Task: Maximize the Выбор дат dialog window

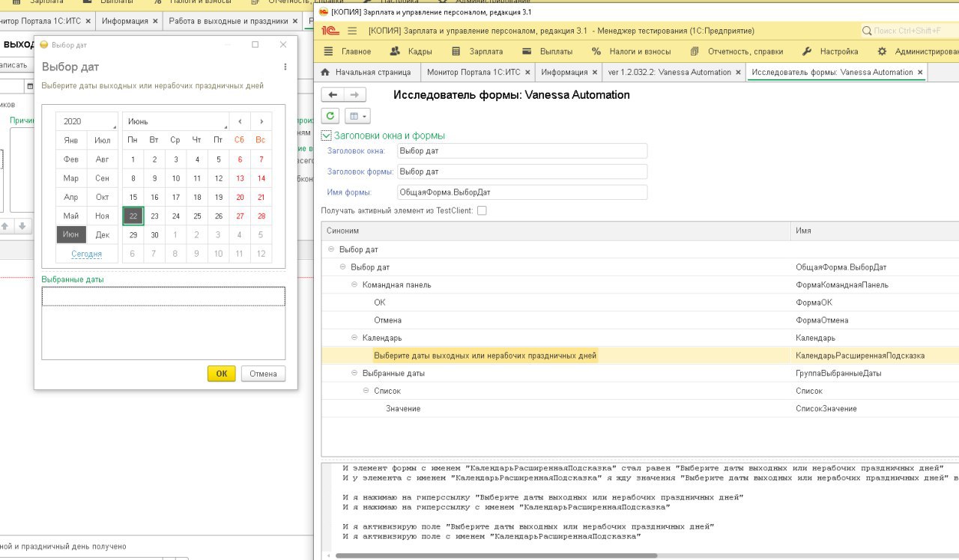Action: tap(255, 45)
